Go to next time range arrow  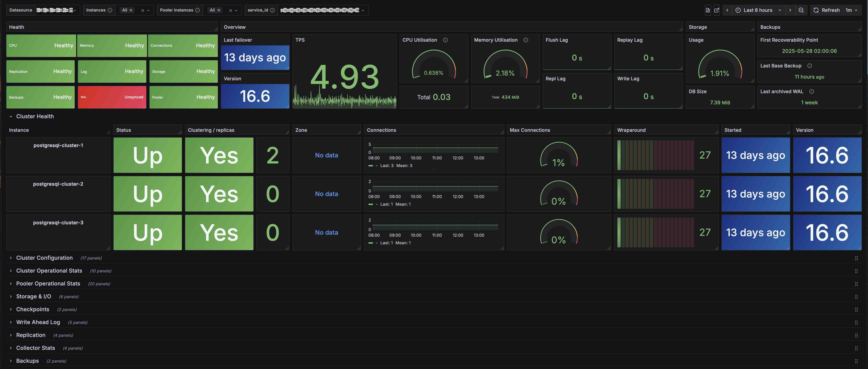coord(790,10)
